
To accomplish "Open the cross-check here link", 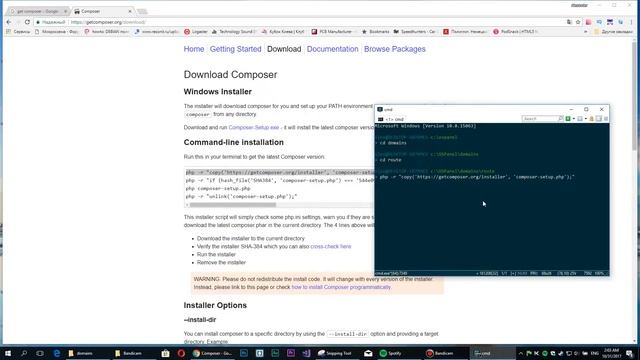I will click(331, 247).
